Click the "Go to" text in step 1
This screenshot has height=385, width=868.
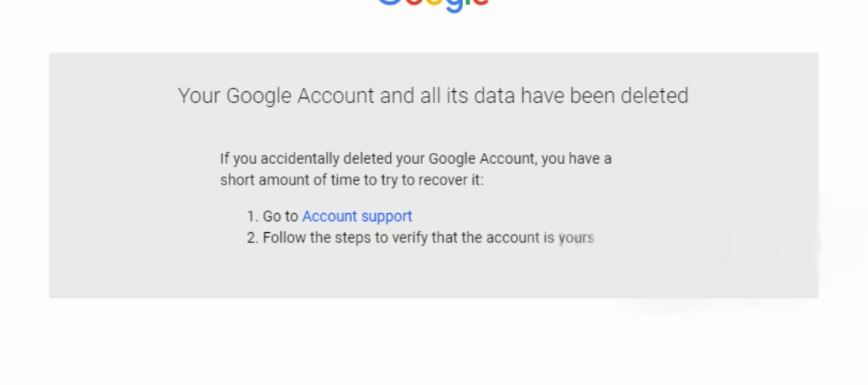point(280,216)
